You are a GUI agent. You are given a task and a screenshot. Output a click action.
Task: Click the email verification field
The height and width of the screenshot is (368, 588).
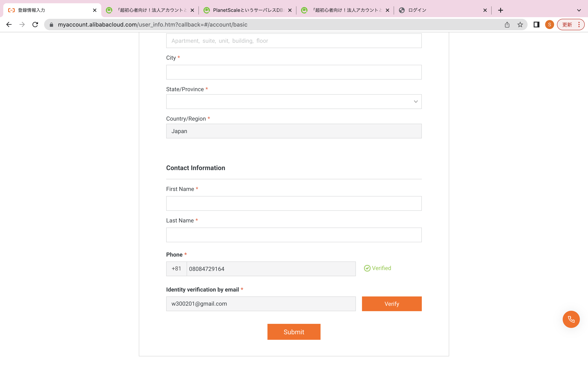(261, 304)
